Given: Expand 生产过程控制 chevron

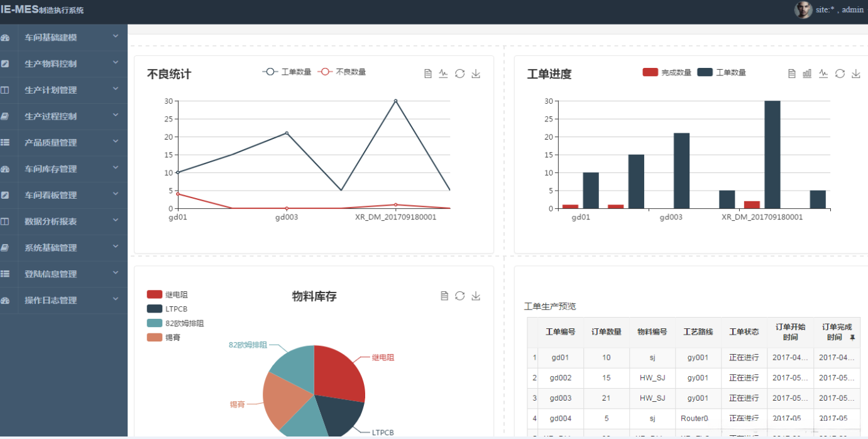Looking at the screenshot, I should [x=116, y=116].
